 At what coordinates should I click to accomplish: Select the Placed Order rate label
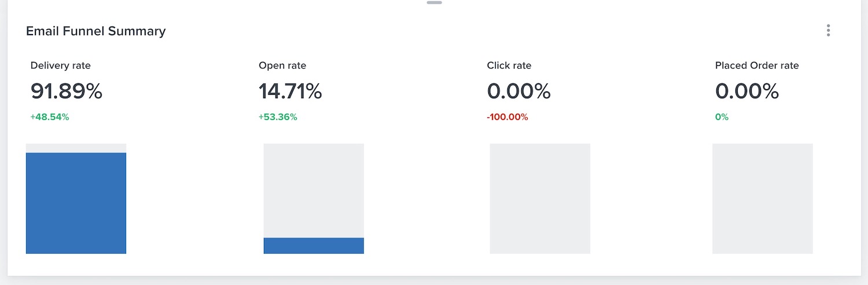(757, 66)
